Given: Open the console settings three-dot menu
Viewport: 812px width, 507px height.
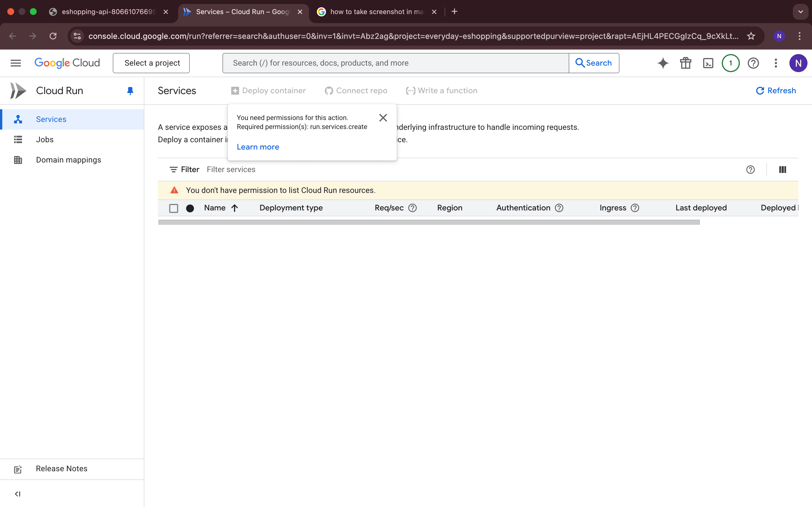Looking at the screenshot, I should pos(775,63).
